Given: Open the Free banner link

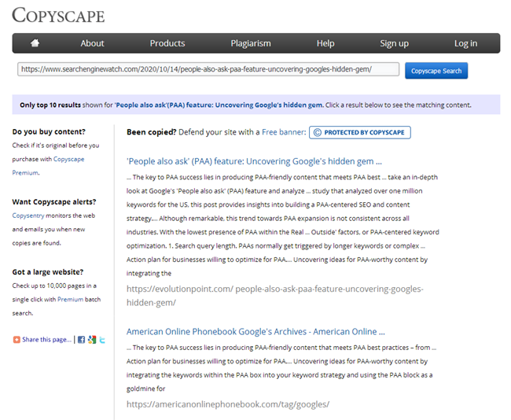Looking at the screenshot, I should [284, 132].
